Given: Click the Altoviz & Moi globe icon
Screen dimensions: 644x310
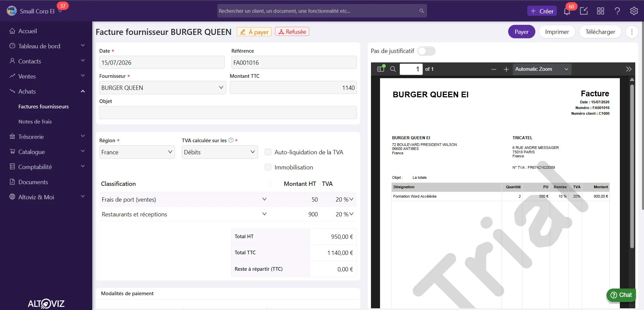Looking at the screenshot, I should coord(12,197).
